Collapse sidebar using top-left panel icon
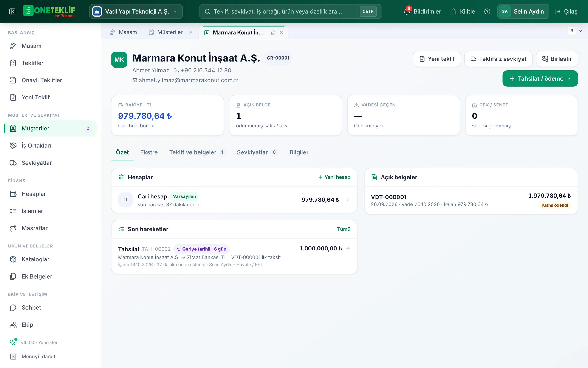The width and height of the screenshot is (588, 368). [12, 11]
